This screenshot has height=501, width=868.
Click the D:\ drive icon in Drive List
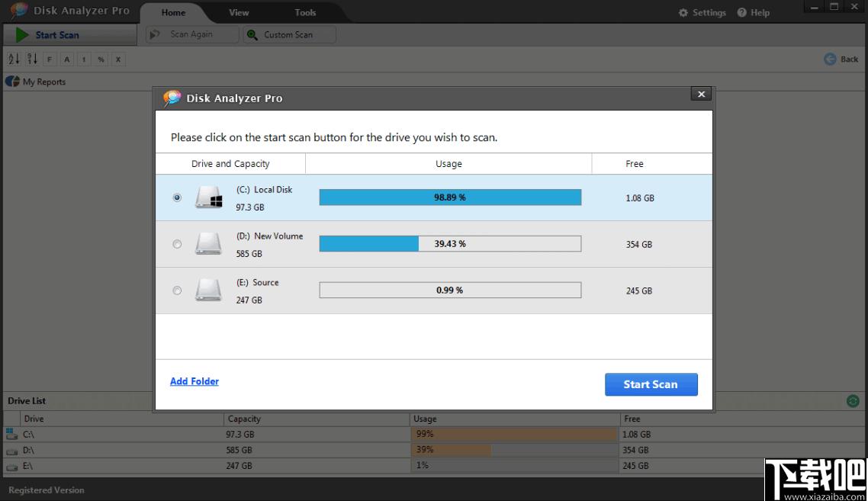point(11,451)
